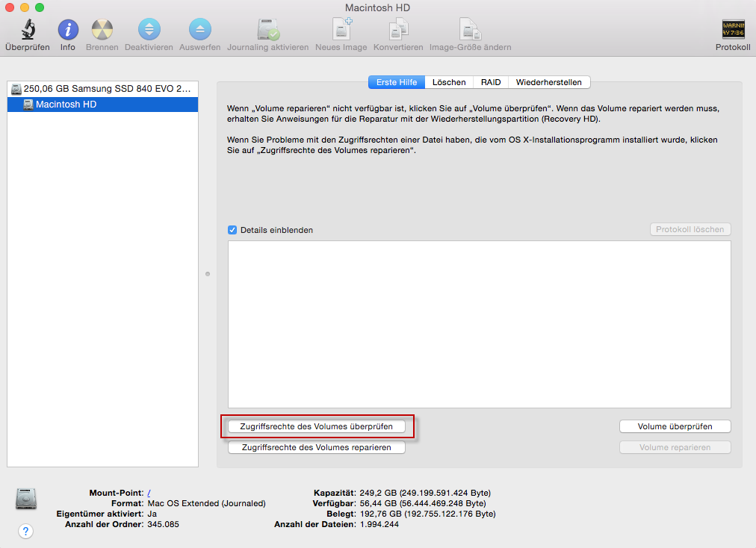Click the drive icon beside Mount-Point
The image size is (756, 548).
(x=26, y=499)
